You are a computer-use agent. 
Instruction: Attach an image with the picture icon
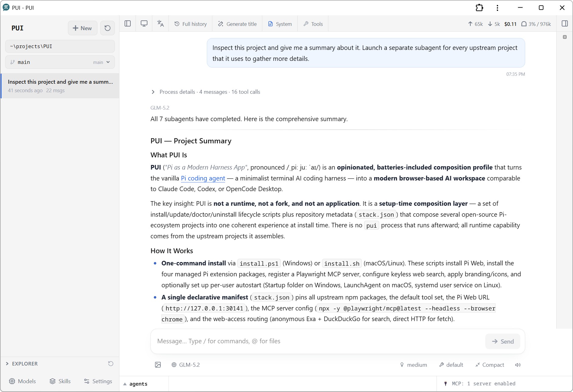coord(158,365)
